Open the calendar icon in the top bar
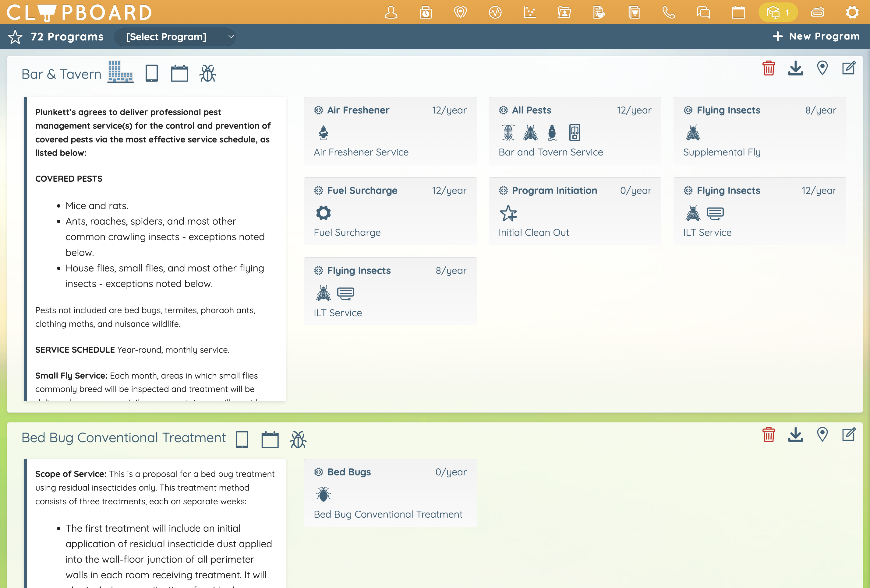This screenshot has width=870, height=588. pyautogui.click(x=738, y=12)
